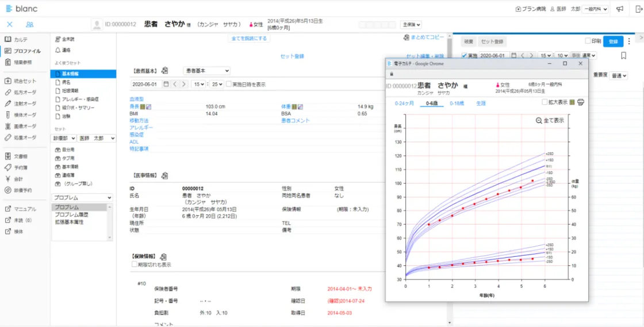Select 基本情報 under よく使うセット

point(83,74)
